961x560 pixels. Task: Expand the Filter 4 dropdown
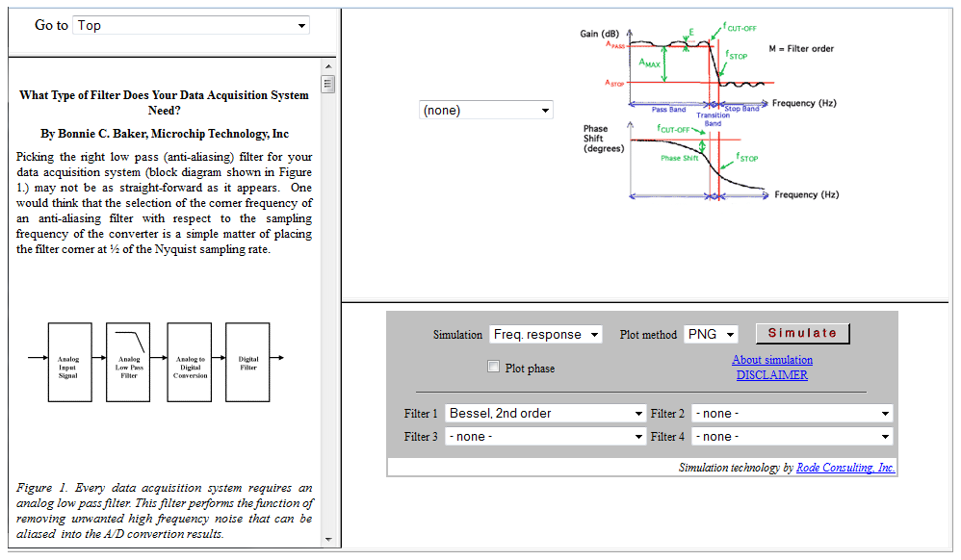[x=792, y=437]
